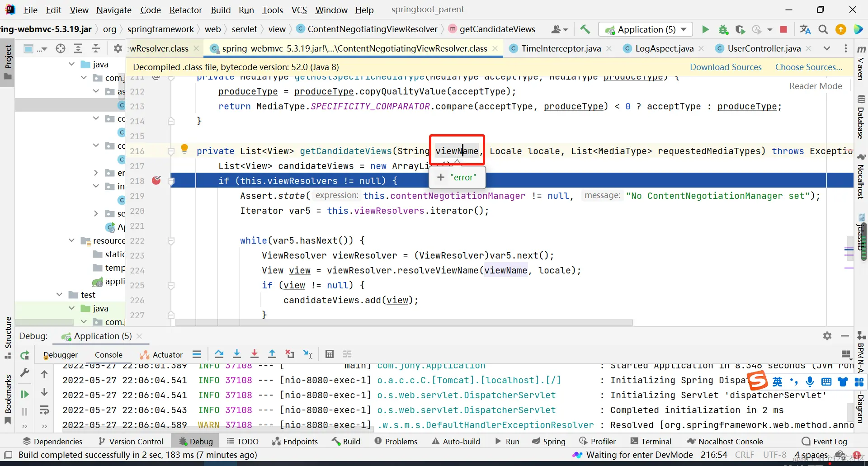Open Evaluate Expression calculator icon
The width and height of the screenshot is (868, 466).
pos(330,354)
